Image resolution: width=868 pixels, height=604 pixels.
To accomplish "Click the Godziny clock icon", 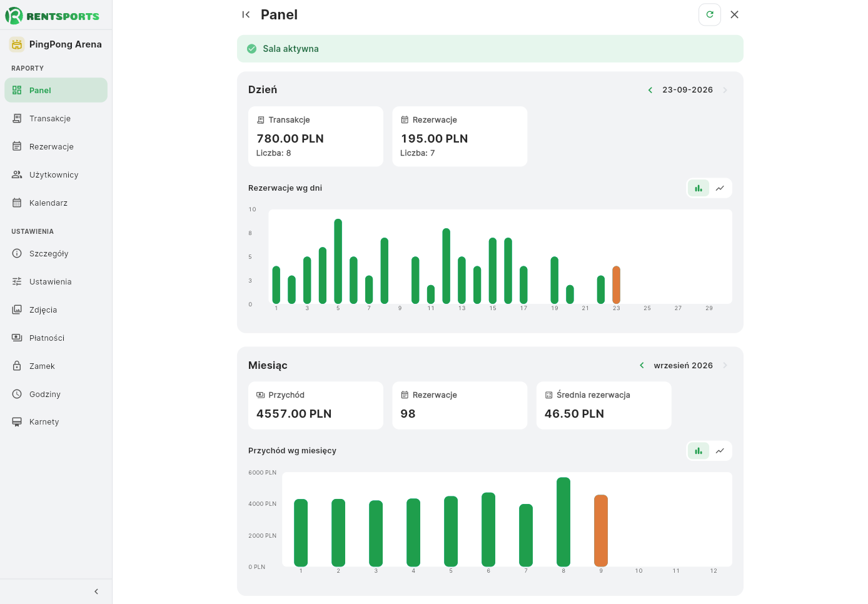I will tap(17, 394).
